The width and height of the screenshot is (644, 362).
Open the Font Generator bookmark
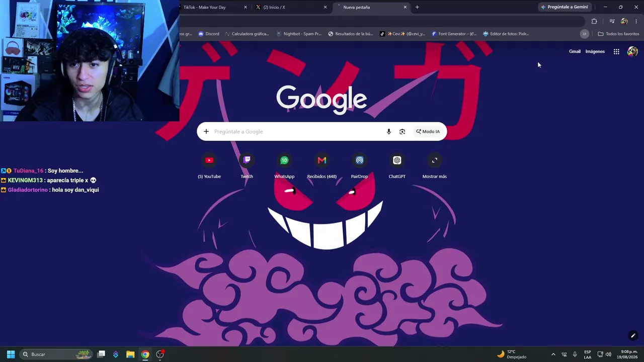click(454, 34)
